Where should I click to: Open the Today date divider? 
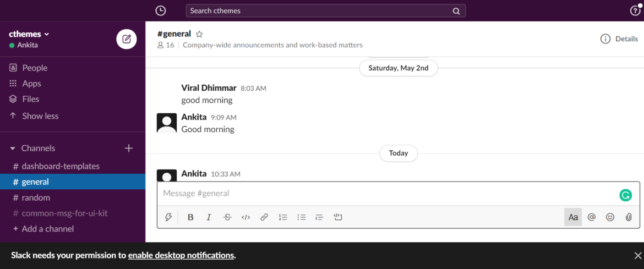pyautogui.click(x=399, y=153)
